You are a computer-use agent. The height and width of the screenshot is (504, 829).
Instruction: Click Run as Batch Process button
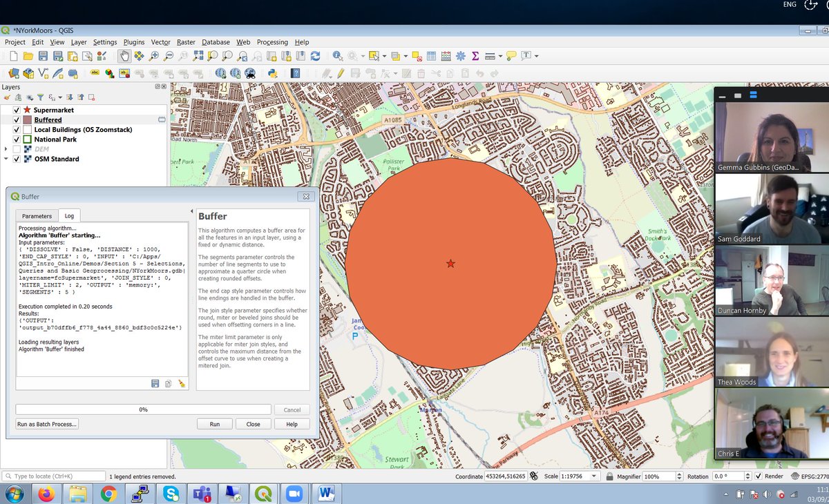tap(47, 424)
